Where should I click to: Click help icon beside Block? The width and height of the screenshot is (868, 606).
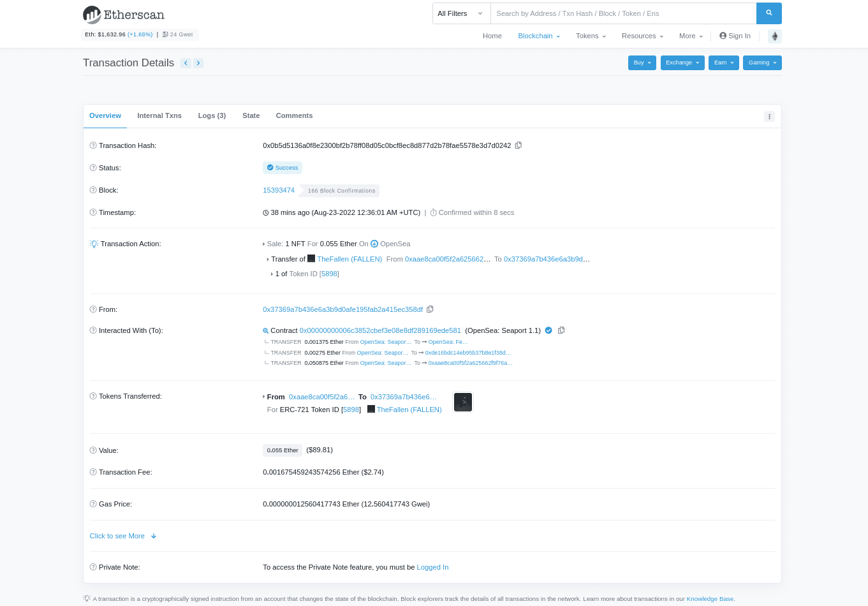pyautogui.click(x=93, y=190)
